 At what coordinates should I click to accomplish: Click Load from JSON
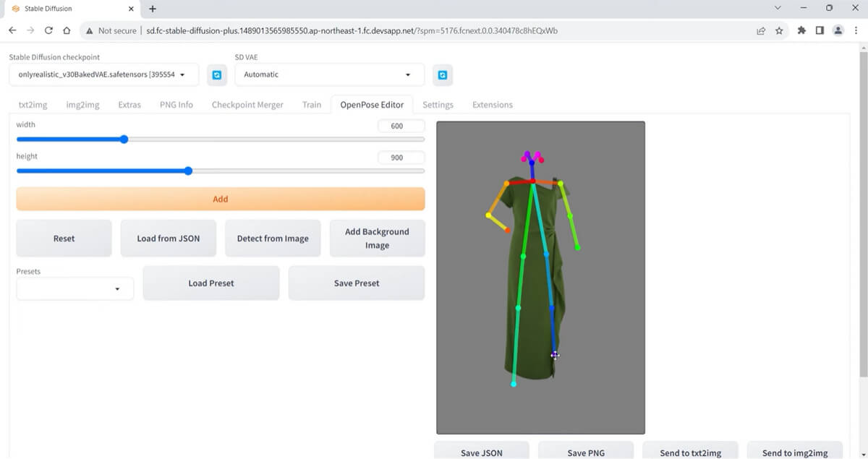click(168, 238)
